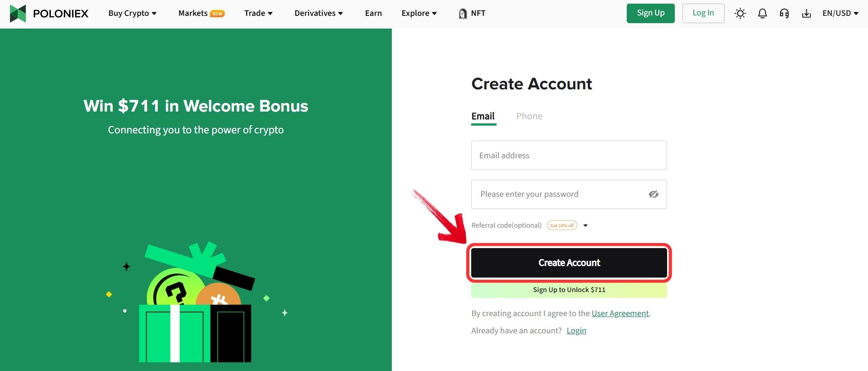868x371 pixels.
Task: Open notifications via the bell icon
Action: [x=762, y=13]
